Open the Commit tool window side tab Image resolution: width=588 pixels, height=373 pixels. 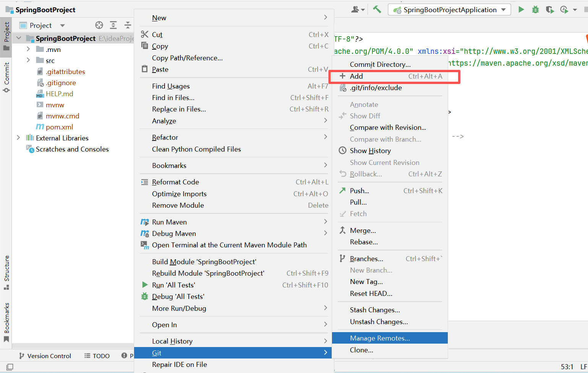point(6,78)
